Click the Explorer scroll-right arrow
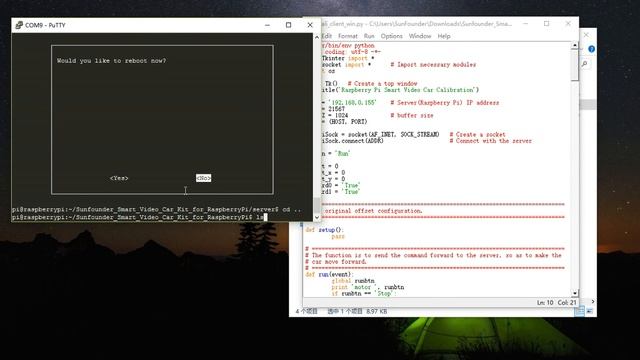The width and height of the screenshot is (640, 360). pos(593,302)
